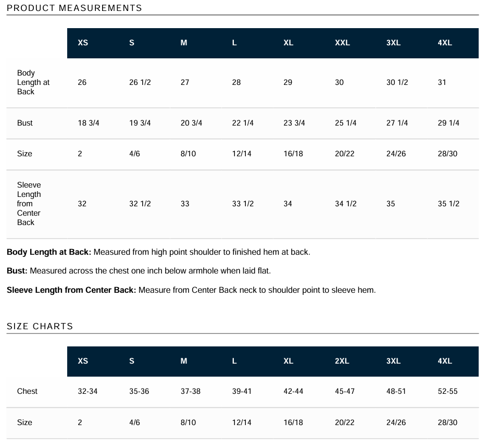Select the 2XL header in Size Charts
The height and width of the screenshot is (448, 487).
[342, 361]
